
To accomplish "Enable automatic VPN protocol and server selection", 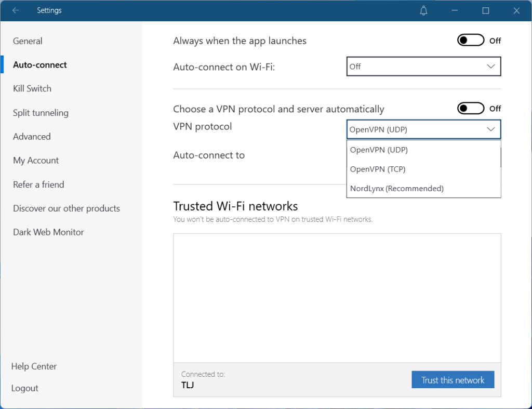I will tap(471, 109).
